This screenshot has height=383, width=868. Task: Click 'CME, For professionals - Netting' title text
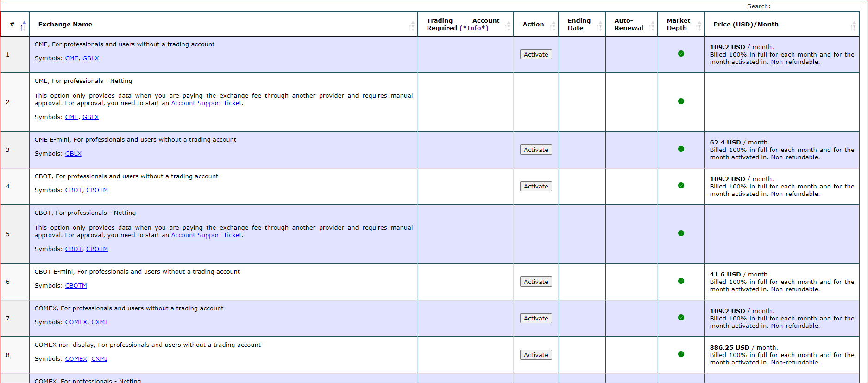coord(83,81)
